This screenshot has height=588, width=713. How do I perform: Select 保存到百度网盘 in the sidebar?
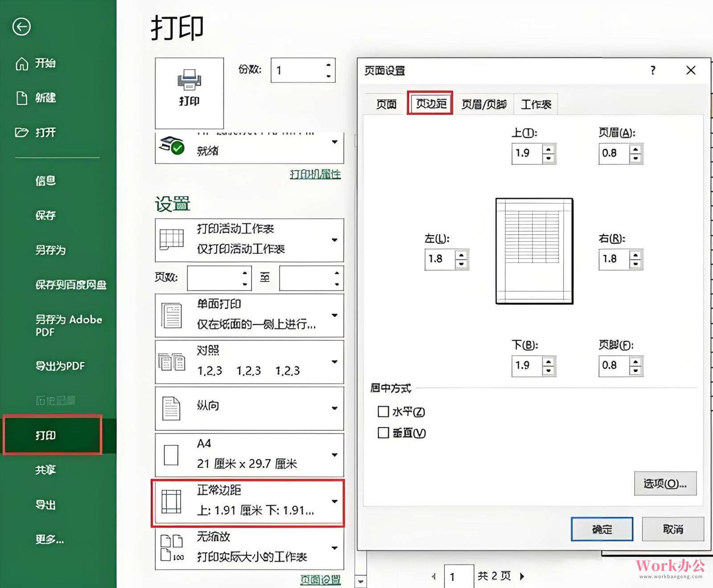coord(71,285)
